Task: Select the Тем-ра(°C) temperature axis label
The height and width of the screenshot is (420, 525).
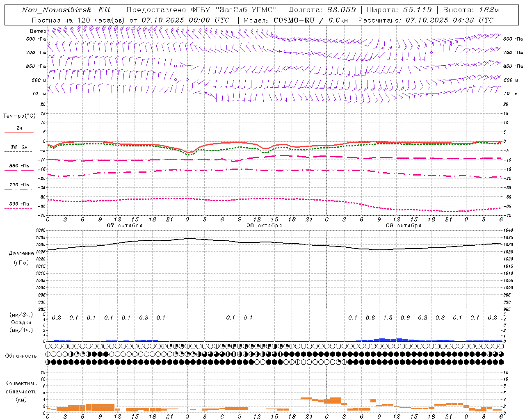Action: pyautogui.click(x=19, y=116)
